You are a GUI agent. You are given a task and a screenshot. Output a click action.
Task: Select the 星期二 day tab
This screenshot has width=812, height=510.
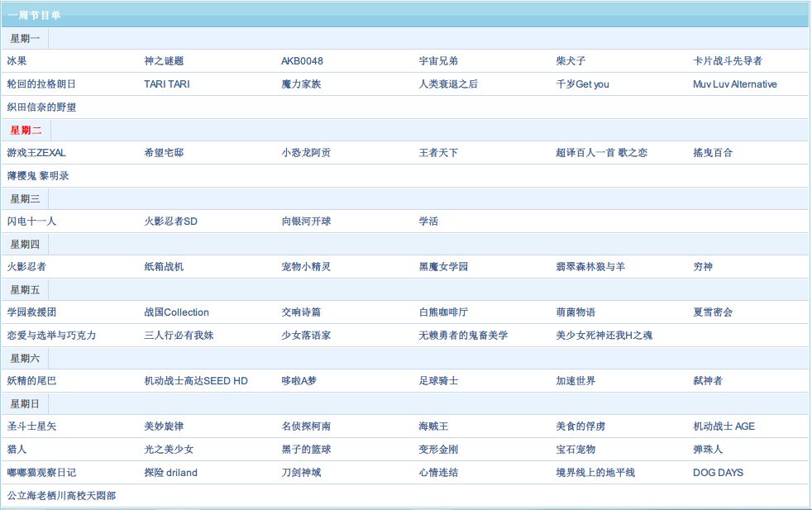click(x=26, y=130)
